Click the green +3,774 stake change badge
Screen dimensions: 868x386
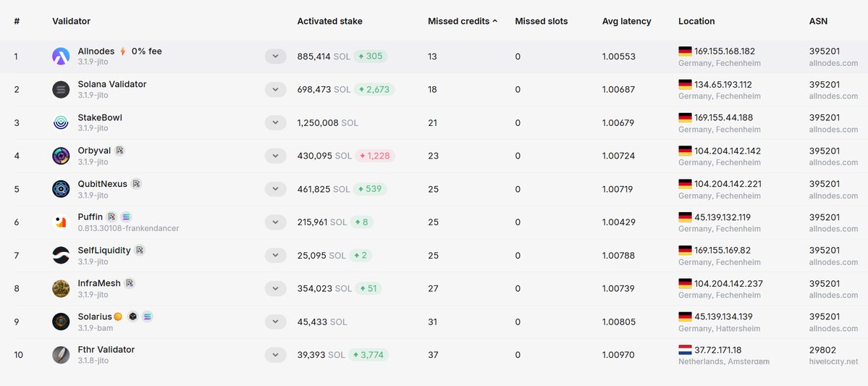pyautogui.click(x=368, y=355)
